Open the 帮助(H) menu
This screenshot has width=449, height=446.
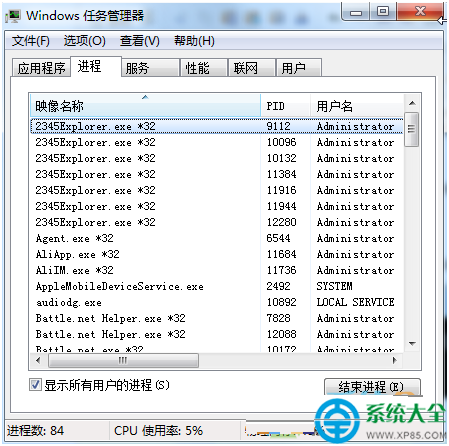[x=194, y=41]
